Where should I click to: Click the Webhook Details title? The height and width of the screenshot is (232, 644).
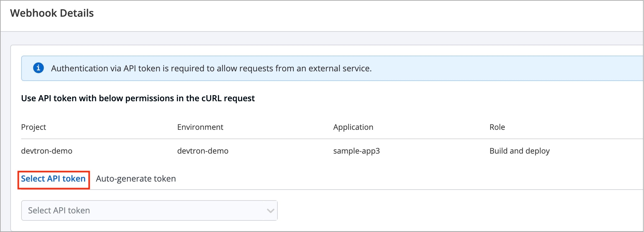click(x=52, y=13)
